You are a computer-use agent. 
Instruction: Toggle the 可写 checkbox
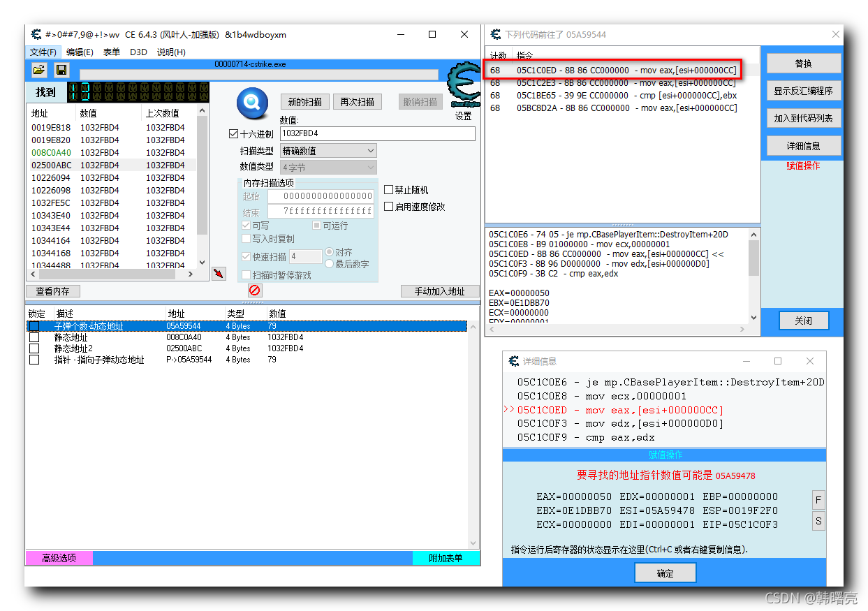[246, 226]
